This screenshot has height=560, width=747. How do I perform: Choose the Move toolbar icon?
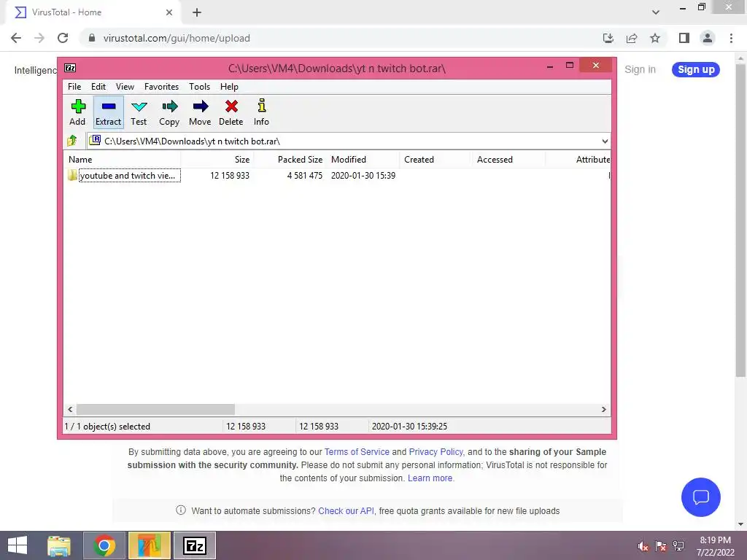click(200, 112)
